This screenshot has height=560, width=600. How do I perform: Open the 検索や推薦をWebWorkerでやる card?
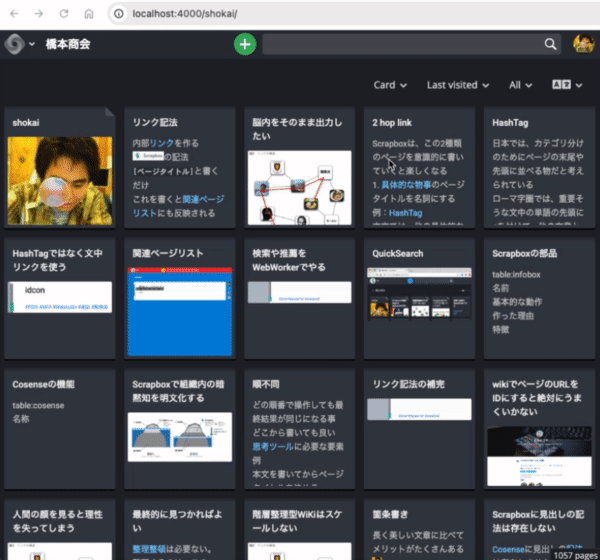(300, 299)
